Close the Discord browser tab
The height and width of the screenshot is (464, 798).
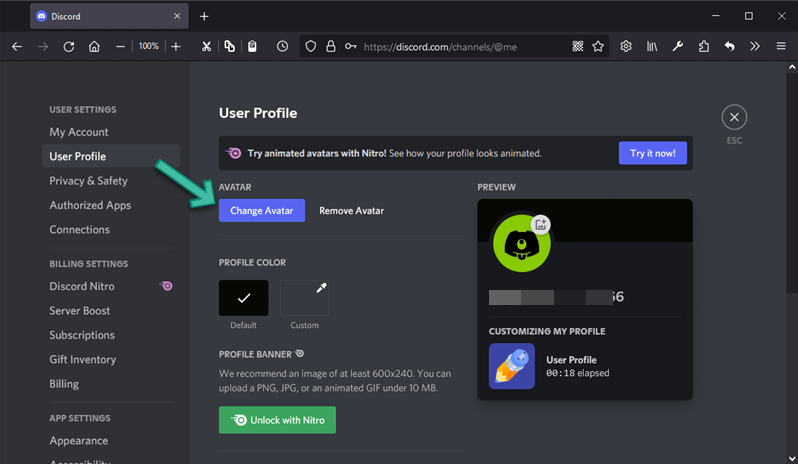coord(177,16)
